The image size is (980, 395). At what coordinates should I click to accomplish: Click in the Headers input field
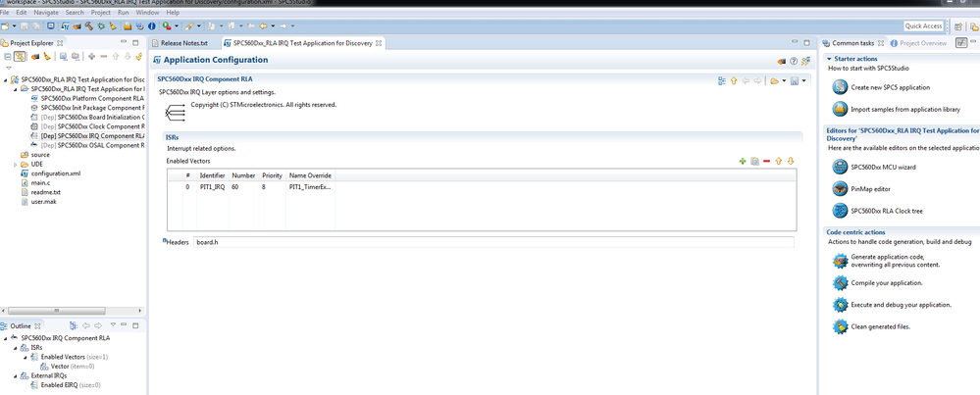(x=493, y=242)
